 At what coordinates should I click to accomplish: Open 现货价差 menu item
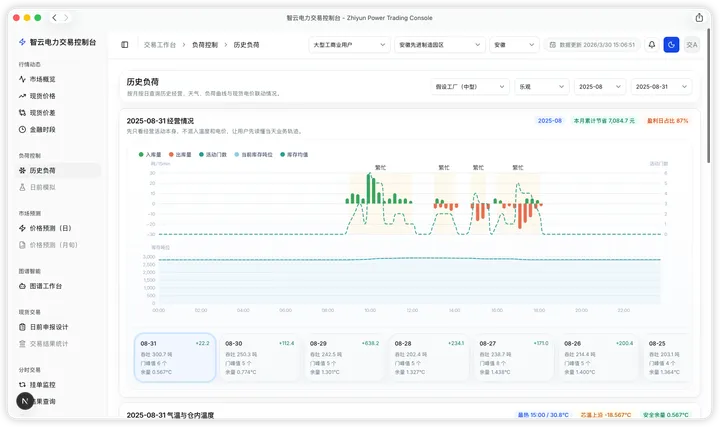(x=58, y=112)
